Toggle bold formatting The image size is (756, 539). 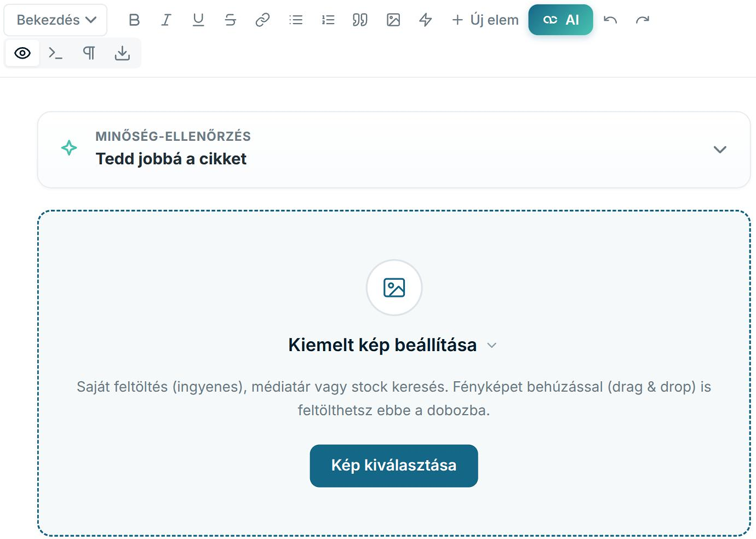(x=134, y=20)
